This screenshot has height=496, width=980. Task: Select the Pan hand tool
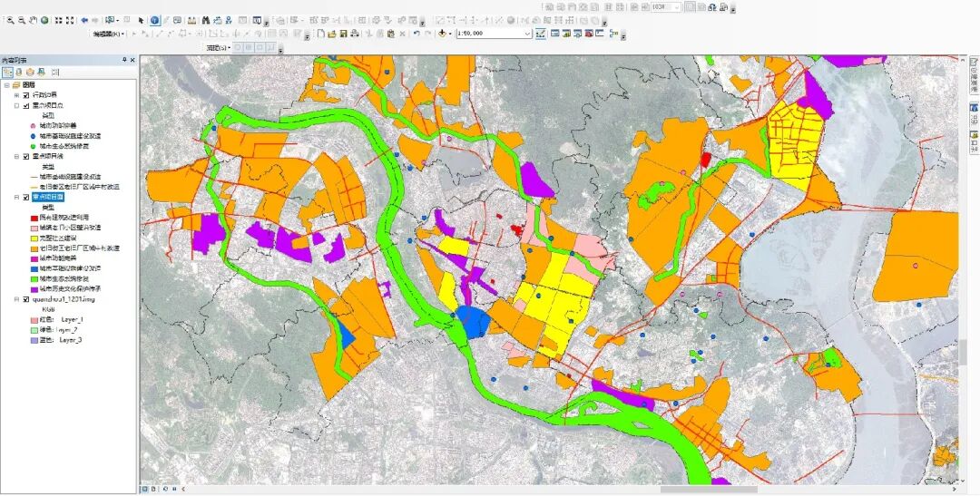[x=34, y=19]
